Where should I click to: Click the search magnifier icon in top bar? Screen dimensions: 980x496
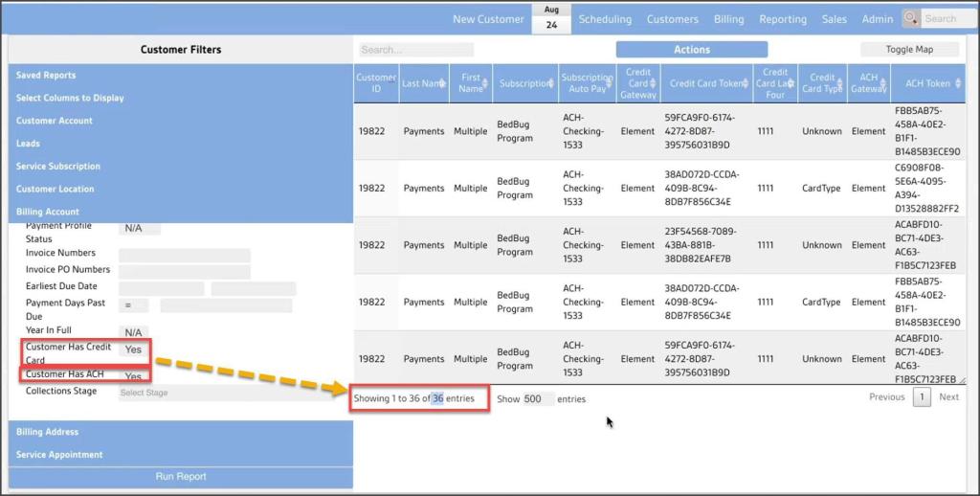(x=910, y=18)
